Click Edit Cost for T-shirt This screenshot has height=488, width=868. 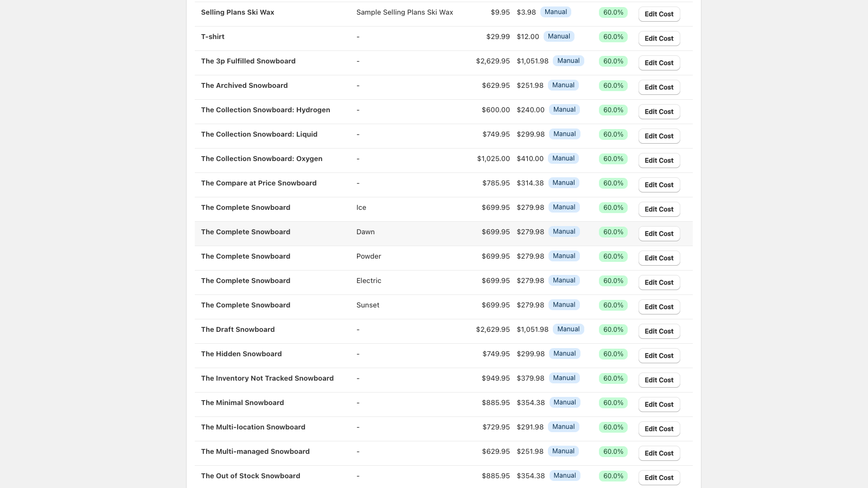click(x=659, y=38)
